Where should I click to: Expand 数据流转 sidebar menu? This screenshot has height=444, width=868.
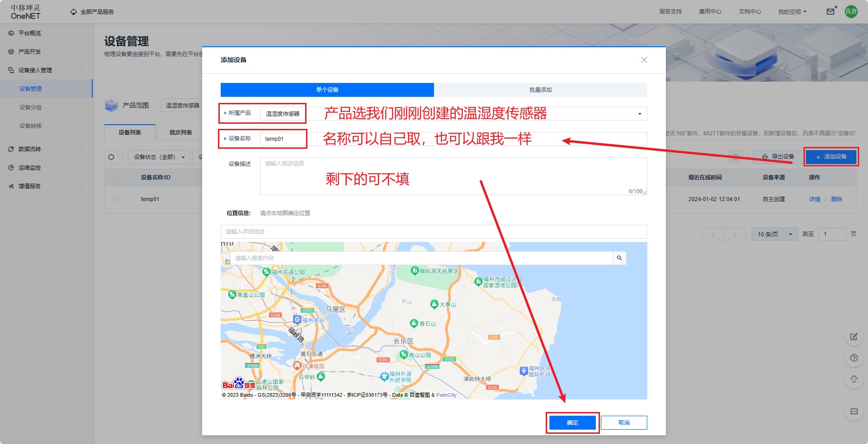tap(46, 149)
